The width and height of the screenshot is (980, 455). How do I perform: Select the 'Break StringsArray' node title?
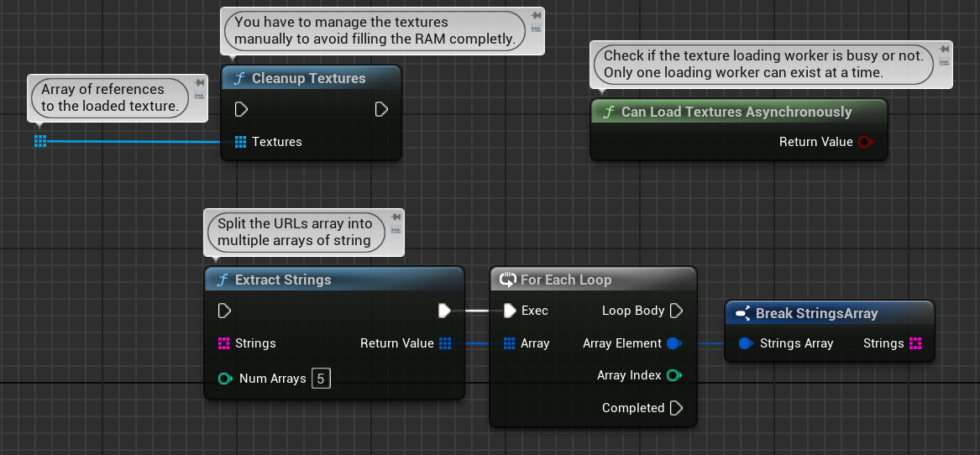817,314
